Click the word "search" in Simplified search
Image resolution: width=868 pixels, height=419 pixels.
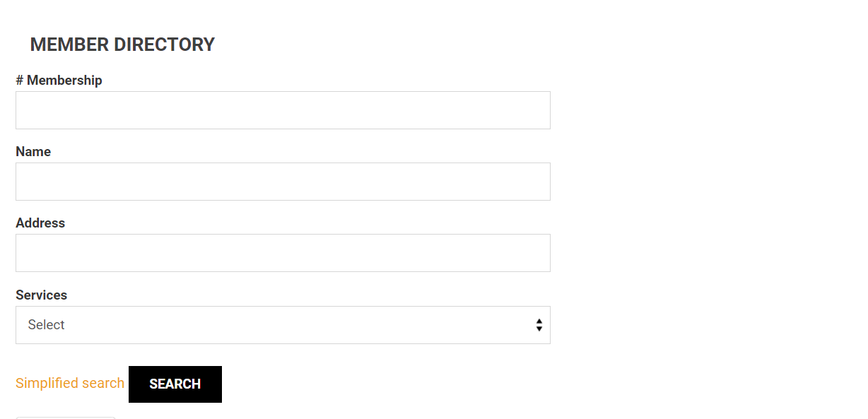click(103, 383)
